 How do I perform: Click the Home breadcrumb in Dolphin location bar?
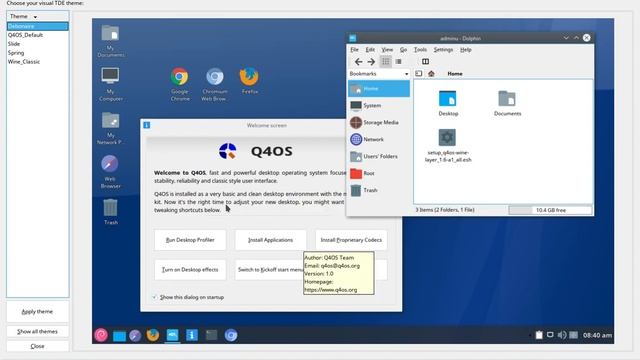tap(455, 73)
